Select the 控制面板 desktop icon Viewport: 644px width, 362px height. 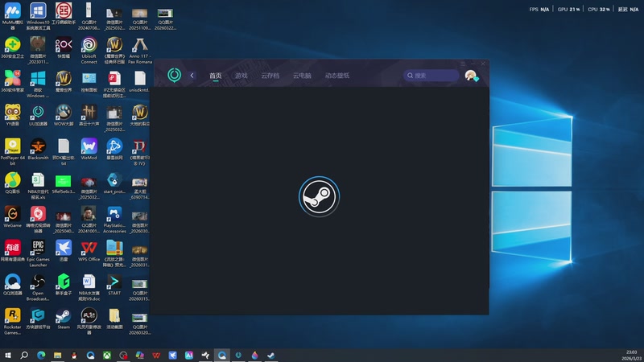click(89, 81)
